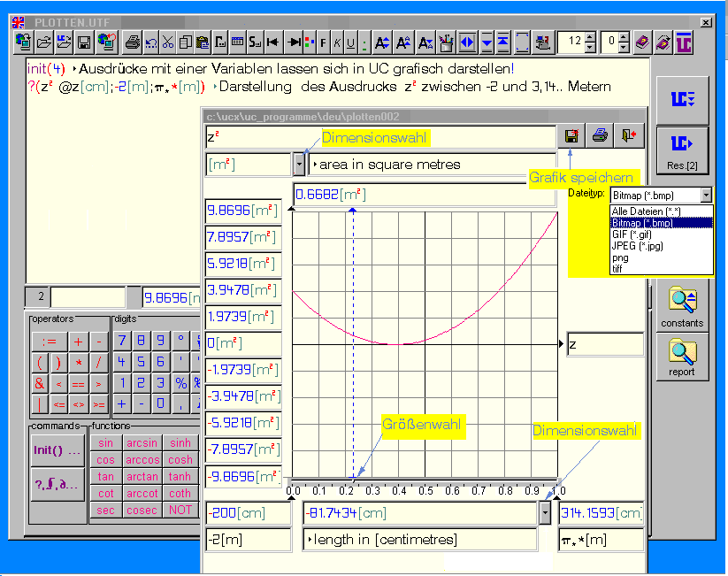Click the exit door icon in the plot window

[x=629, y=135]
